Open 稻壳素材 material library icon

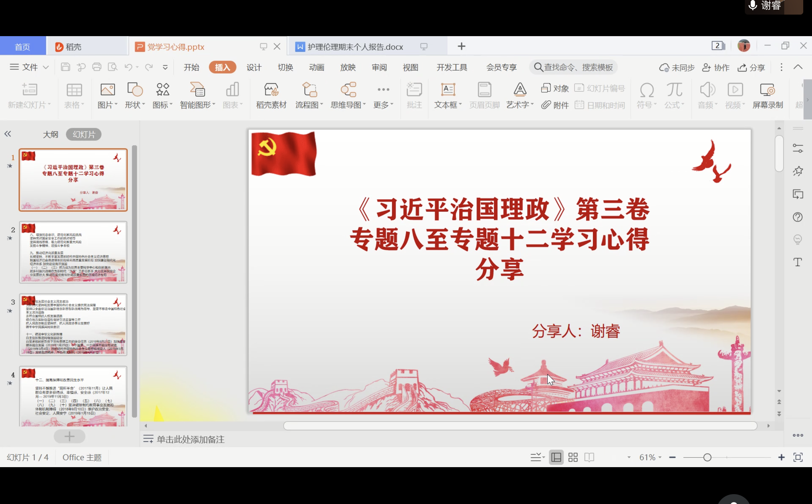click(x=271, y=90)
